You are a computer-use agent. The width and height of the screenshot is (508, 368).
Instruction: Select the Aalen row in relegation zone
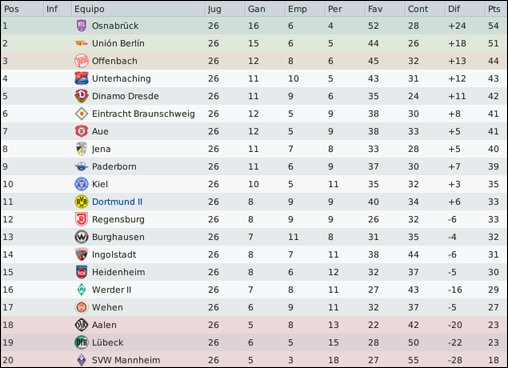pyautogui.click(x=254, y=325)
